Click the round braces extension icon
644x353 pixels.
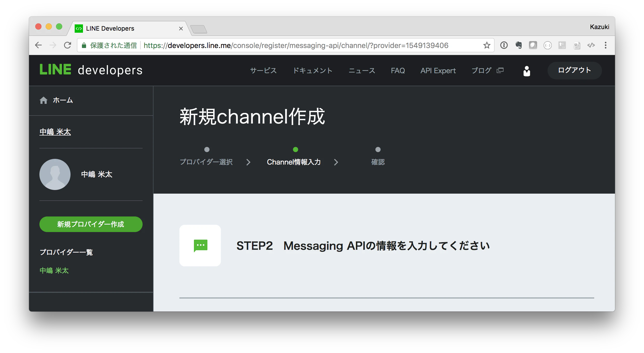[x=548, y=45]
